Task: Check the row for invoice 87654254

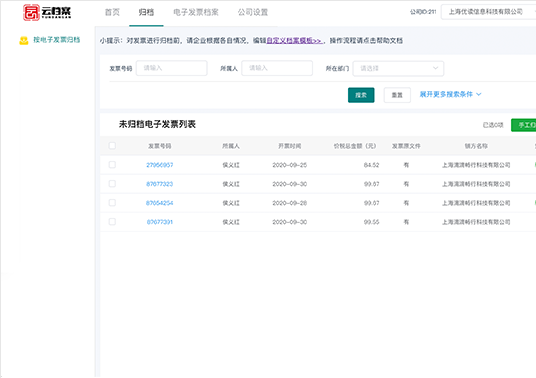Action: click(x=112, y=203)
